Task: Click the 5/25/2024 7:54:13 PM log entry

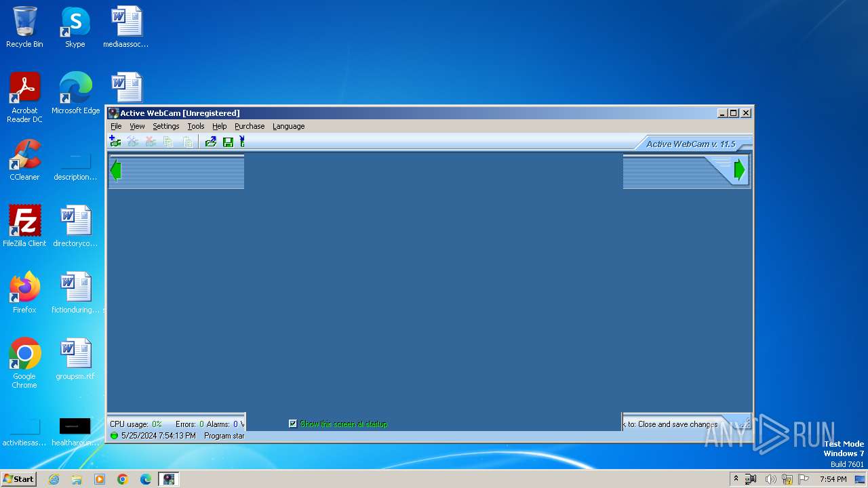Action: [158, 436]
